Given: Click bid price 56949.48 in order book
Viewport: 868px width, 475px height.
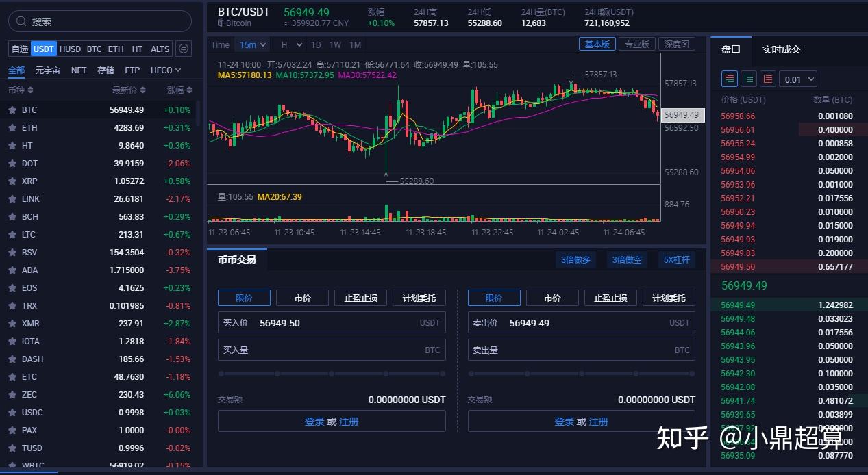Looking at the screenshot, I should click(x=738, y=319).
